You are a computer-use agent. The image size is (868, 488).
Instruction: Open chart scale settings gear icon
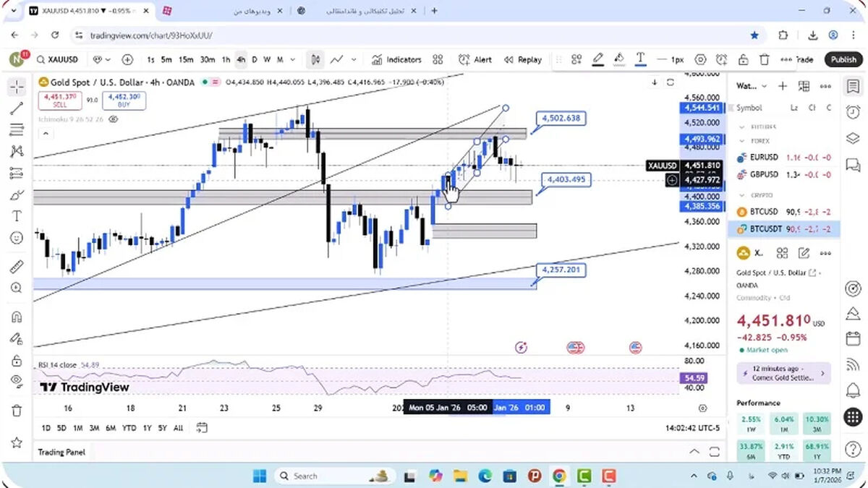click(702, 408)
